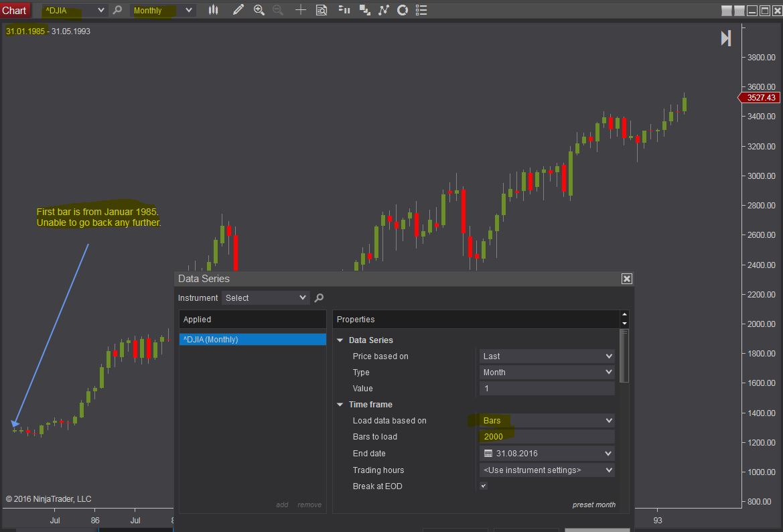The width and height of the screenshot is (783, 532).
Task: Click the add link under Applied list
Action: [x=282, y=505]
